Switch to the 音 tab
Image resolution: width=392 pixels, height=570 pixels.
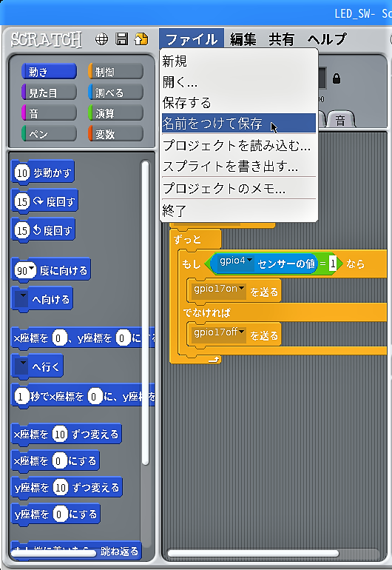[340, 120]
